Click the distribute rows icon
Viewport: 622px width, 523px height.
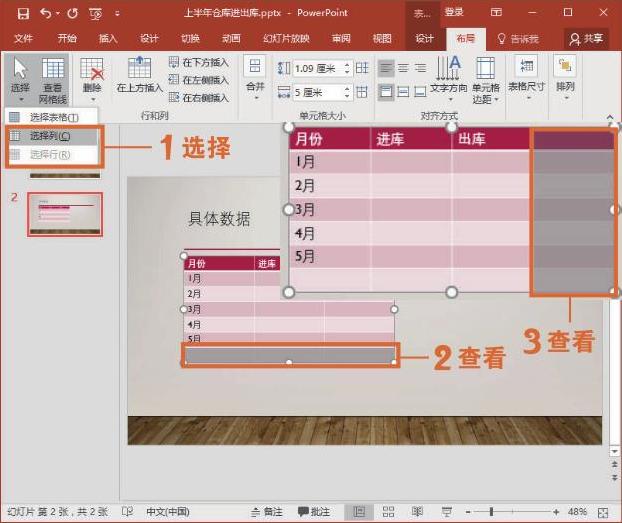click(362, 68)
